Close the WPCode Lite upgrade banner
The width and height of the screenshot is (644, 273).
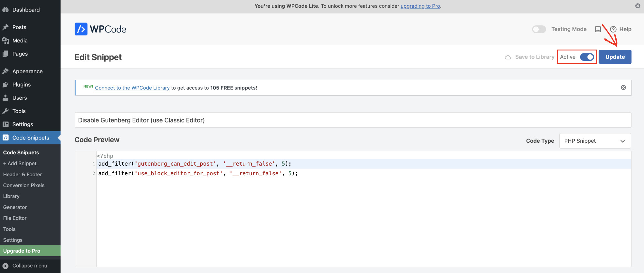click(x=638, y=6)
